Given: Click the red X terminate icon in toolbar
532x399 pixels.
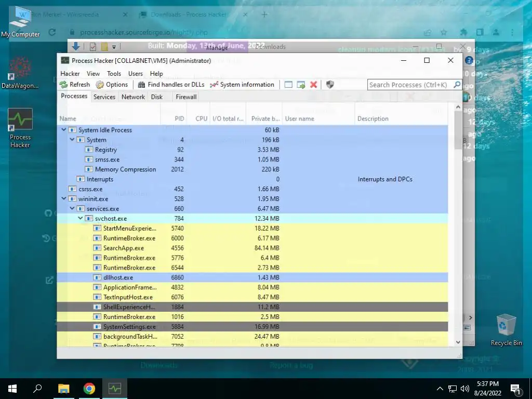Looking at the screenshot, I should (x=313, y=85).
